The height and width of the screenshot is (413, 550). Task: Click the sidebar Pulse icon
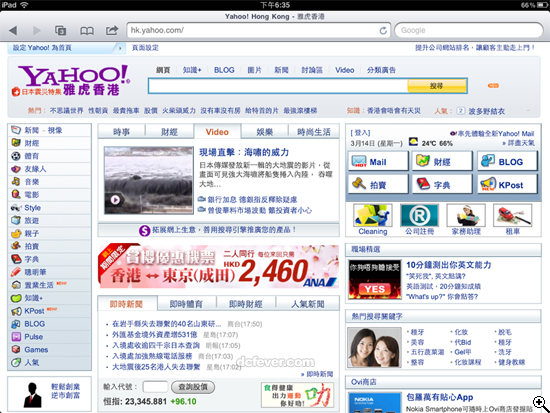(16, 337)
